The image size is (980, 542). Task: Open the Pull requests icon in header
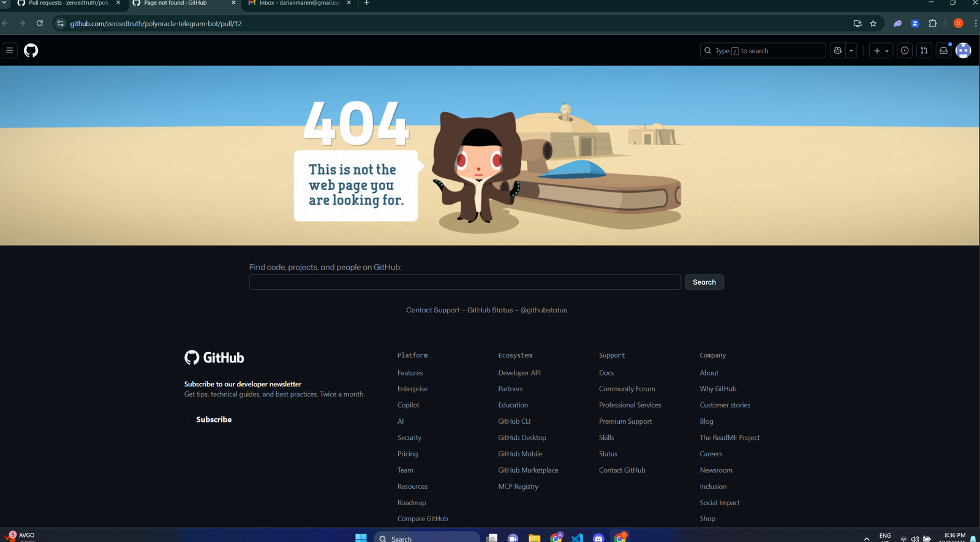point(924,51)
